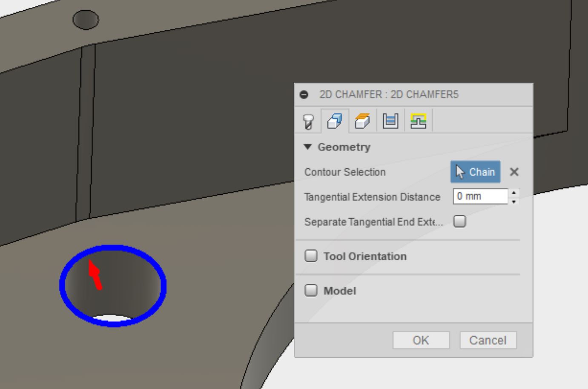This screenshot has height=389, width=588.
Task: Open the Heights tab icon
Action: 362,121
